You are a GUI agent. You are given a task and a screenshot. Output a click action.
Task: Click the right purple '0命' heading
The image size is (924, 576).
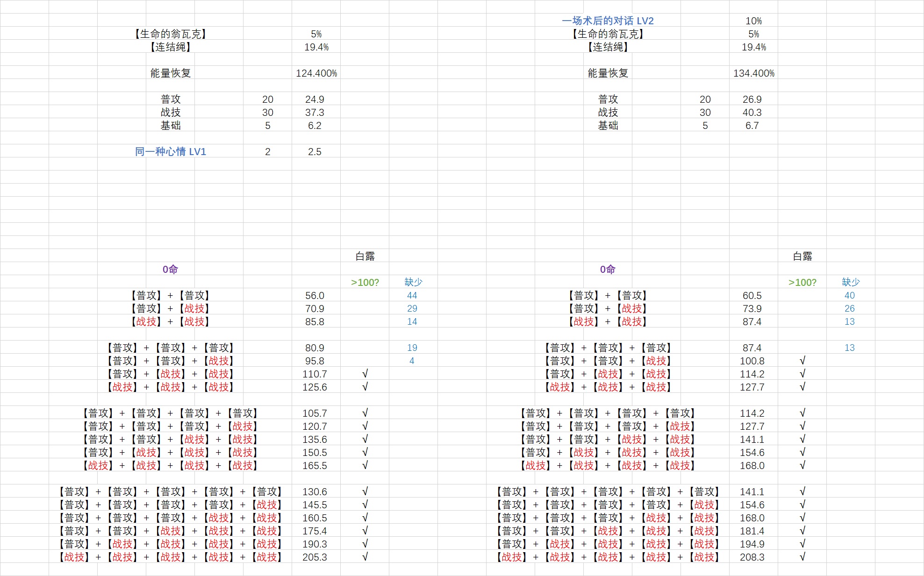[608, 269]
